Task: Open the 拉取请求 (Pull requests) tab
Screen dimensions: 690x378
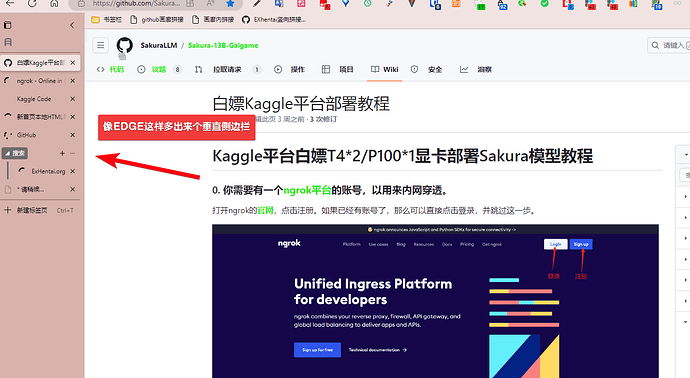Action: point(228,69)
